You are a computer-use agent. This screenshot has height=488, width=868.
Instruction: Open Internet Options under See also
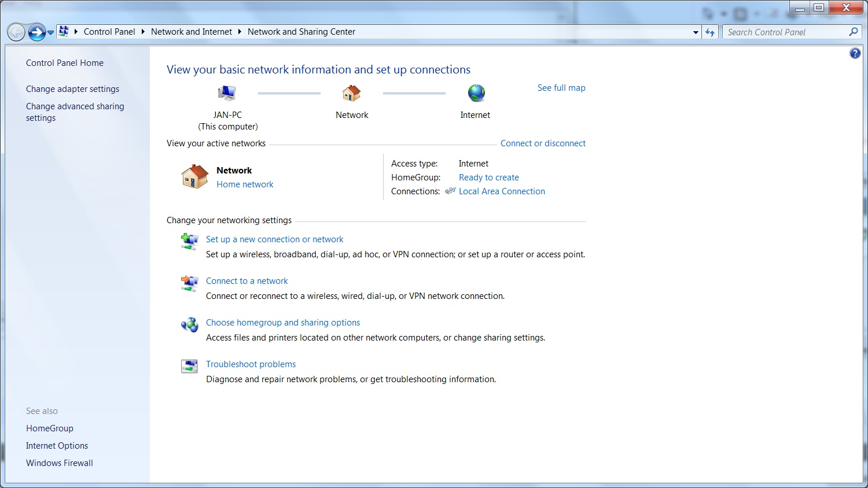click(x=57, y=446)
